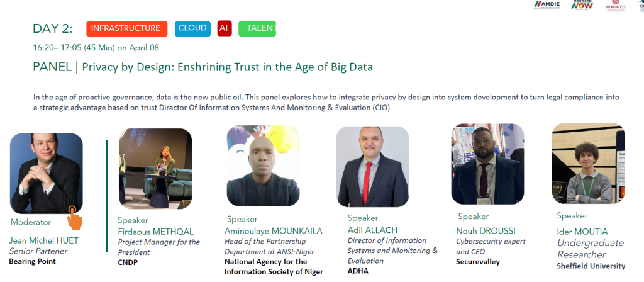Open Ider MOUTIA's speaker photo
The width and height of the screenshot is (644, 282).
pos(588,164)
